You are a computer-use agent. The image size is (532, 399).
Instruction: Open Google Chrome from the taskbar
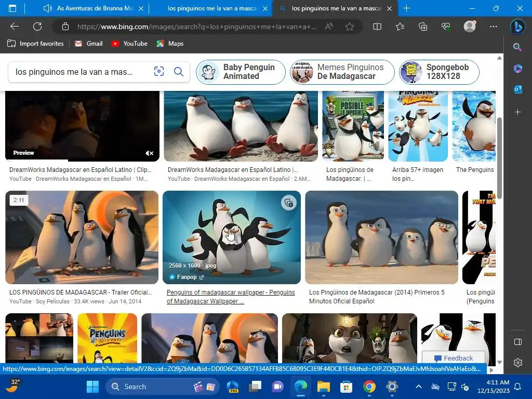(369, 387)
